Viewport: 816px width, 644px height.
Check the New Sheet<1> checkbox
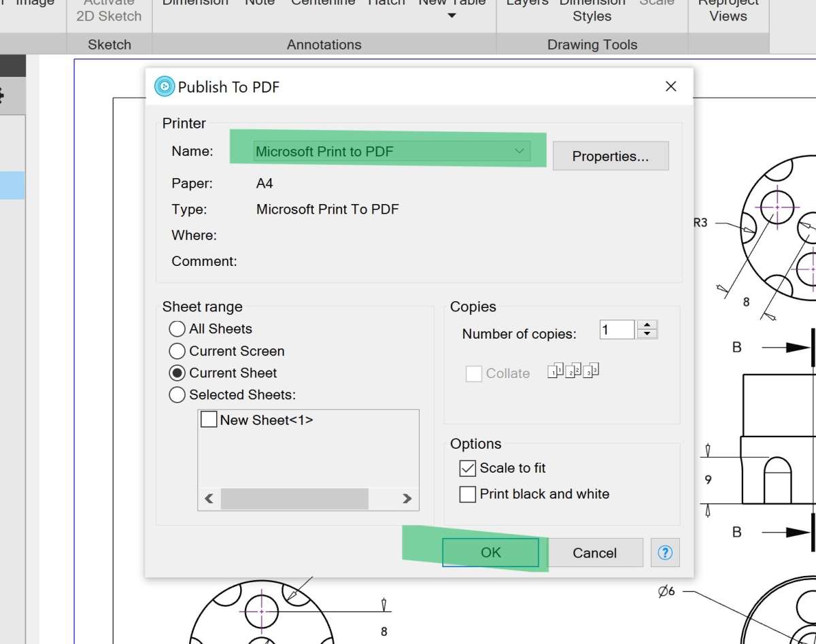[209, 420]
